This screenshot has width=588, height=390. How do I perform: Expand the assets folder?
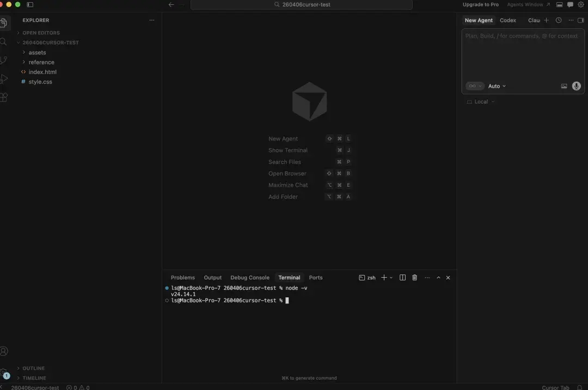(37, 52)
